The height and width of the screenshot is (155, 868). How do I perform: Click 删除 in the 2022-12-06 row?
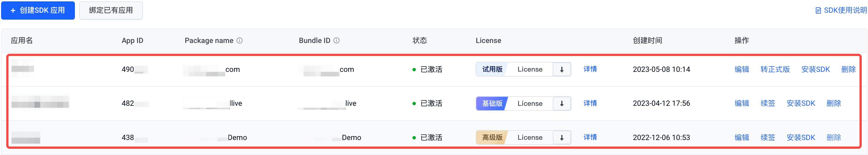(834, 137)
